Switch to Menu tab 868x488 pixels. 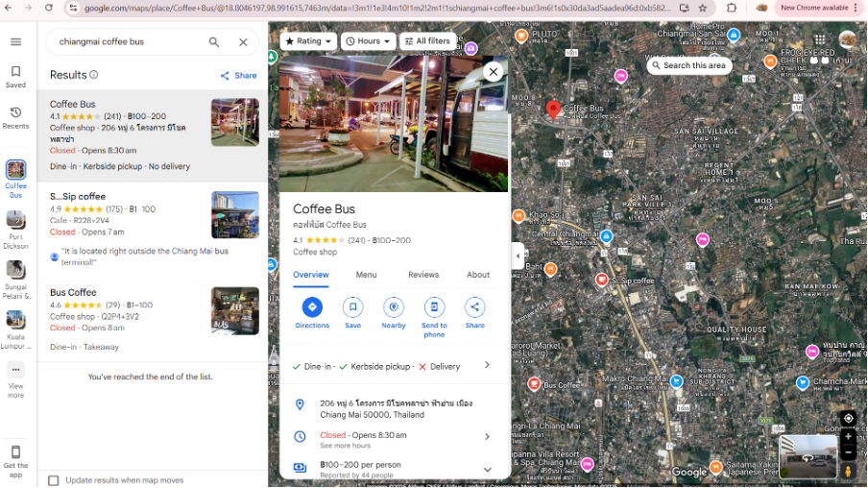pos(366,275)
